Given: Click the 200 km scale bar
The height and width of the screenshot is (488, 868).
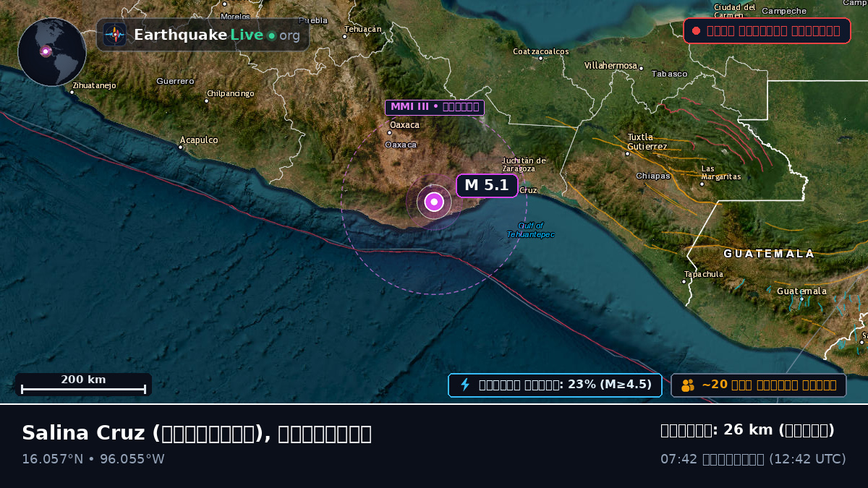Looking at the screenshot, I should click(x=83, y=385).
